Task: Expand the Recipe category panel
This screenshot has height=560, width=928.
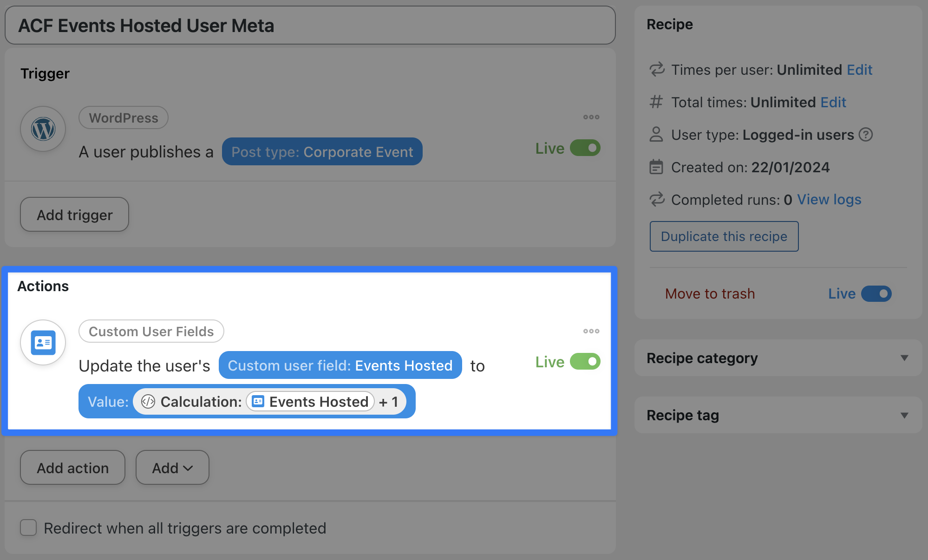Action: pyautogui.click(x=904, y=358)
